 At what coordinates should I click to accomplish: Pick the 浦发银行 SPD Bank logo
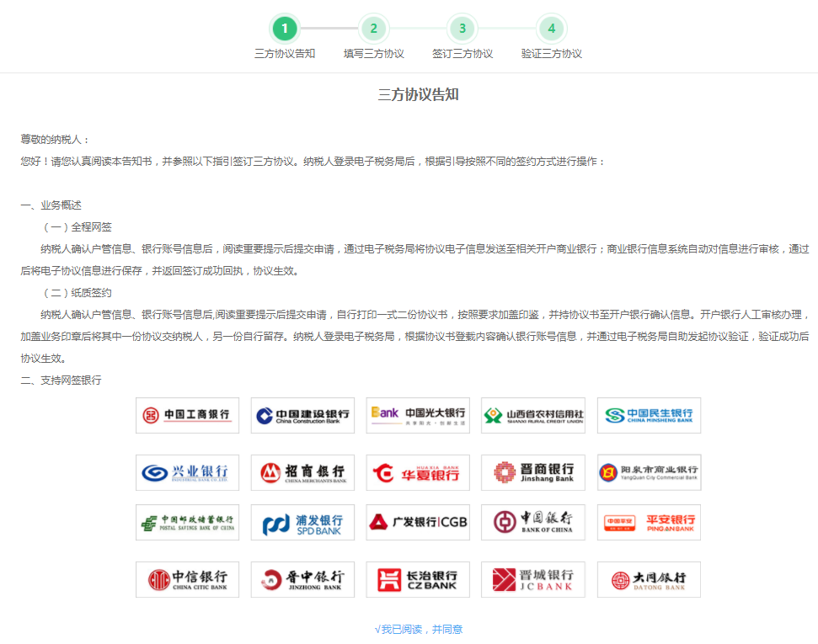(x=302, y=522)
